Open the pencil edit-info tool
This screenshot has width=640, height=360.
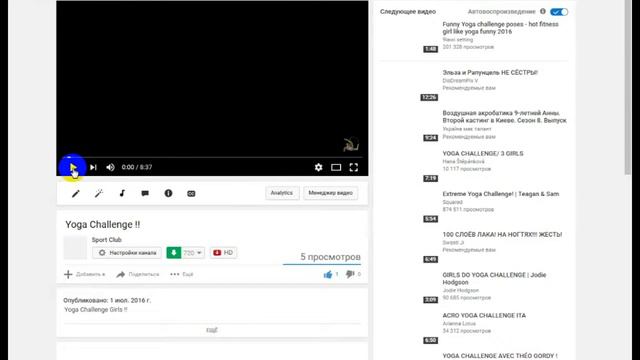[x=76, y=193]
